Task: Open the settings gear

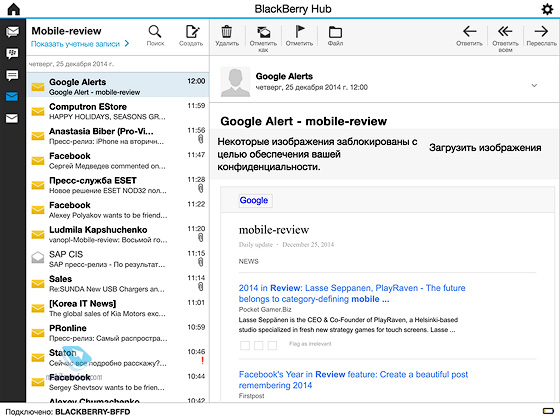Action: click(x=547, y=9)
